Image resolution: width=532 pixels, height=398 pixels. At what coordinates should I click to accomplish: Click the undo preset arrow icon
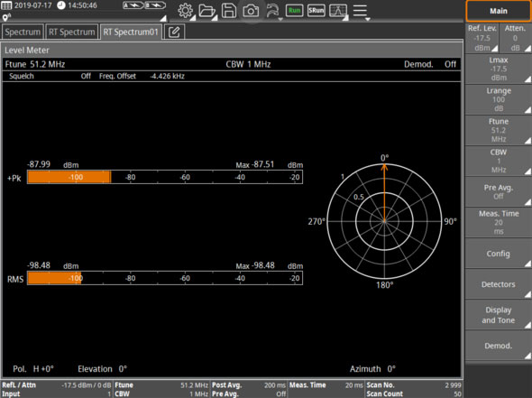tap(272, 11)
